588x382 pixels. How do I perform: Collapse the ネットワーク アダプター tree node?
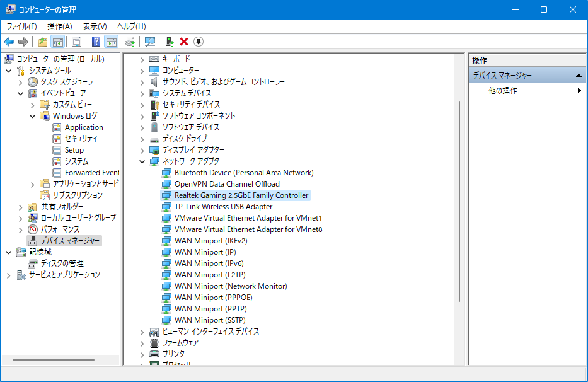tap(142, 161)
